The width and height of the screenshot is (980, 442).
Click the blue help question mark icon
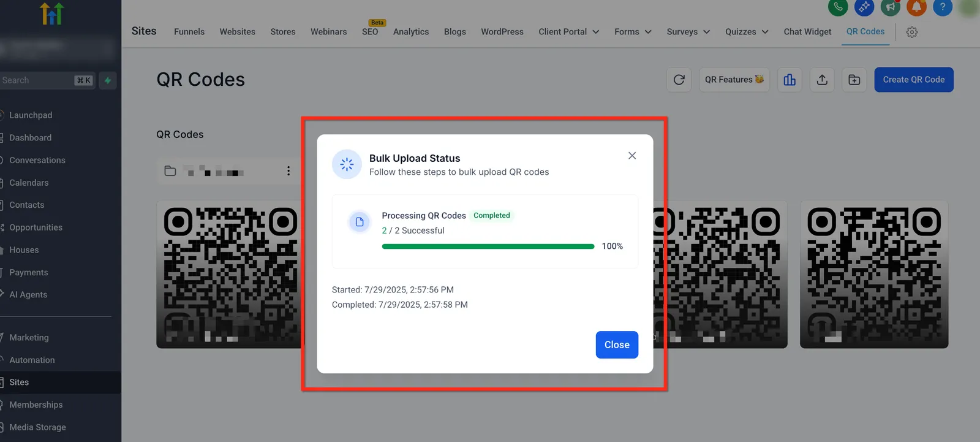[943, 7]
